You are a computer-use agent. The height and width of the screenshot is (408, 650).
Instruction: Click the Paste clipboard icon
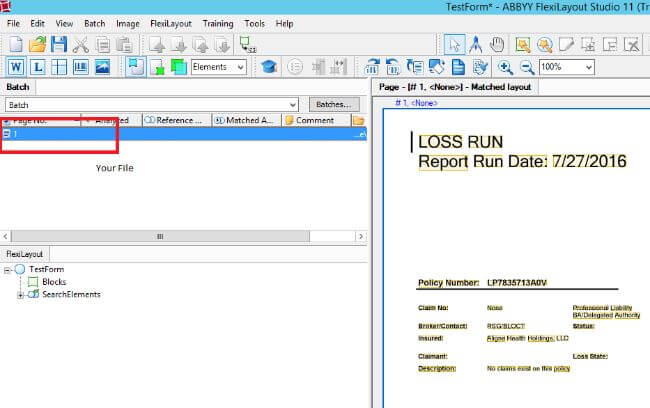click(x=124, y=44)
